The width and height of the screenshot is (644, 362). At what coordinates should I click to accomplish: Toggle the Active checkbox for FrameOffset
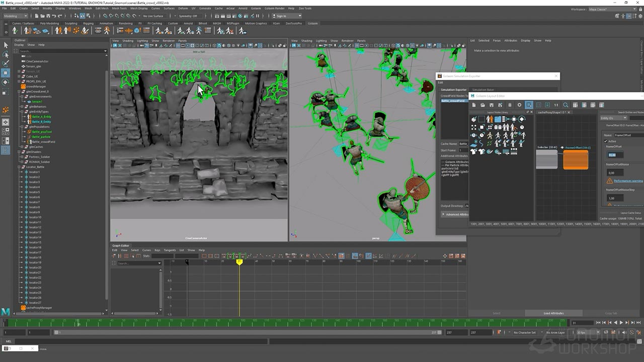point(606,141)
